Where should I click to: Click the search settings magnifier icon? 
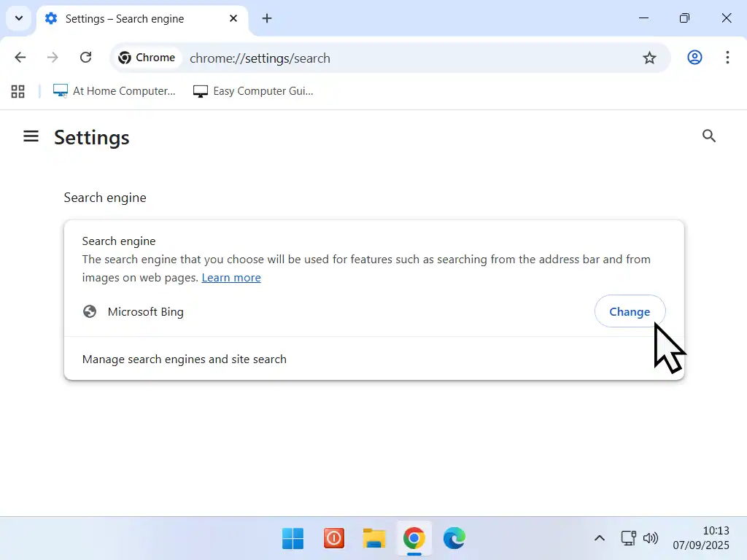point(708,136)
